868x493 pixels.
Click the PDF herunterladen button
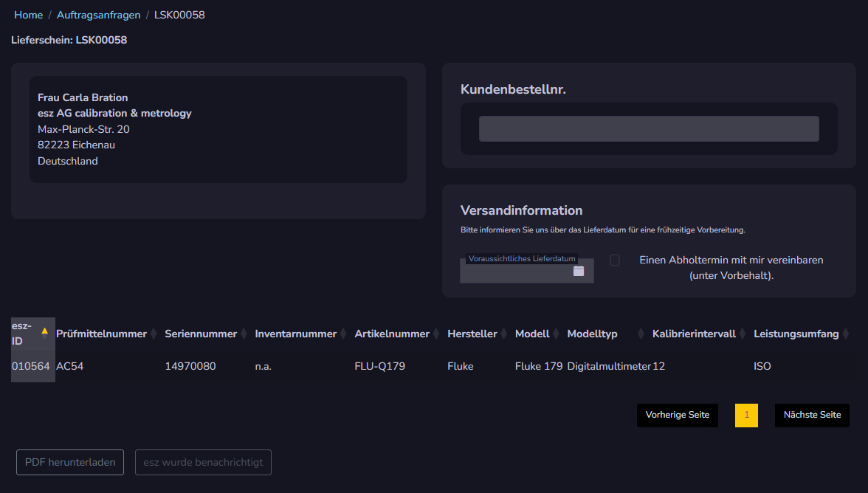(70, 463)
